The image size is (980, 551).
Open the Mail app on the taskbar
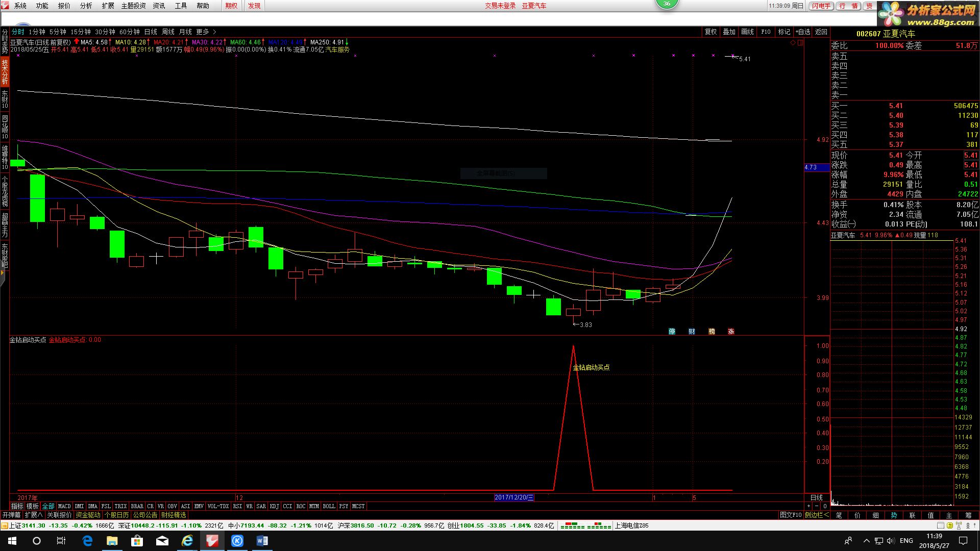[x=162, y=541]
